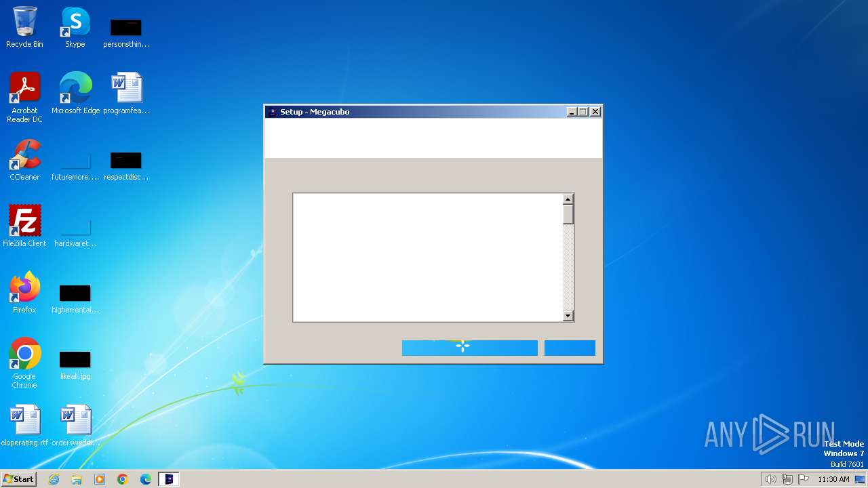Image resolution: width=868 pixels, height=488 pixels.
Task: Click inside the Setup white text area
Action: click(x=428, y=258)
